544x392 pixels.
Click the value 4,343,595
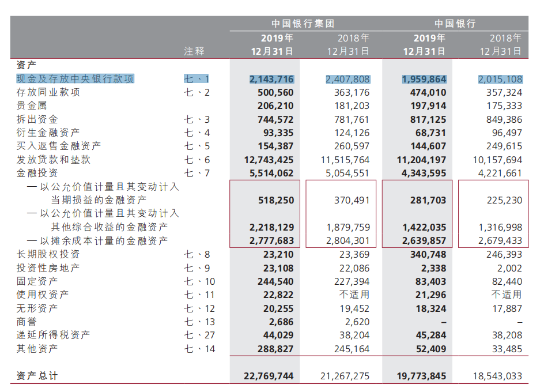[424, 174]
